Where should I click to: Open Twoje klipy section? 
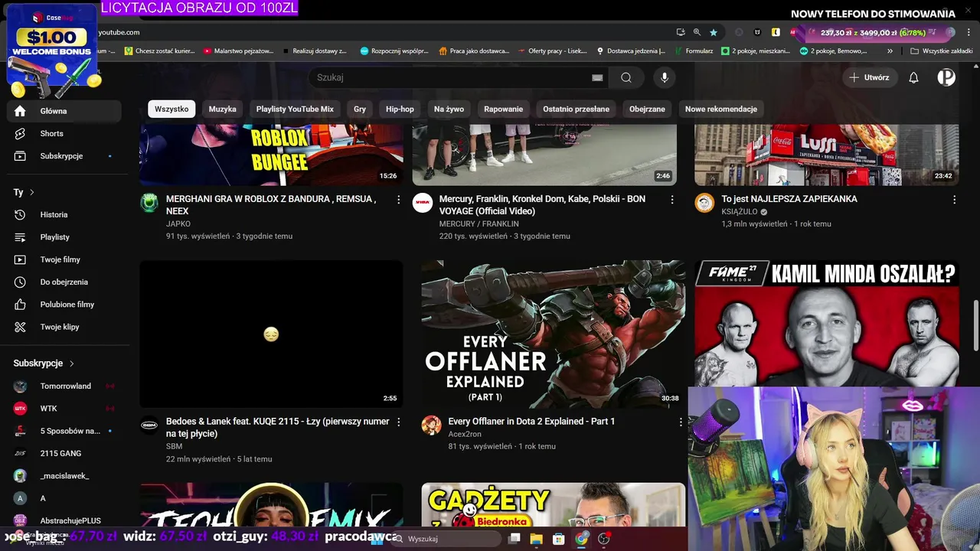tap(64, 327)
